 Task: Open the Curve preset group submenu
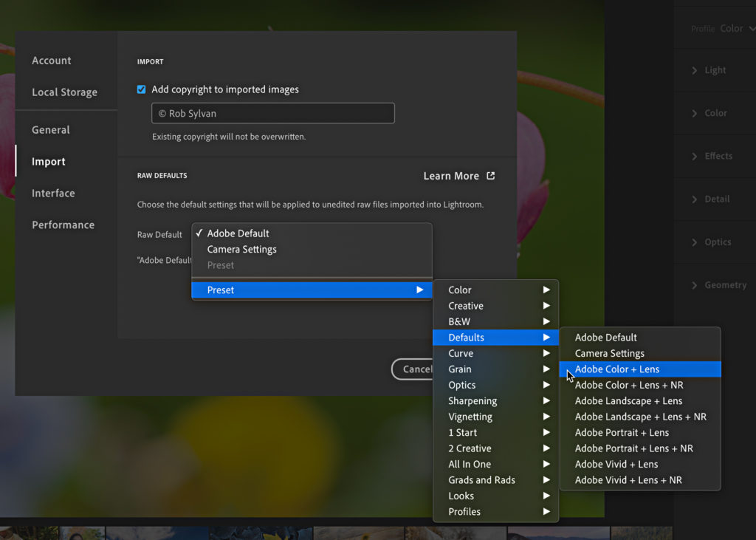pyautogui.click(x=496, y=353)
